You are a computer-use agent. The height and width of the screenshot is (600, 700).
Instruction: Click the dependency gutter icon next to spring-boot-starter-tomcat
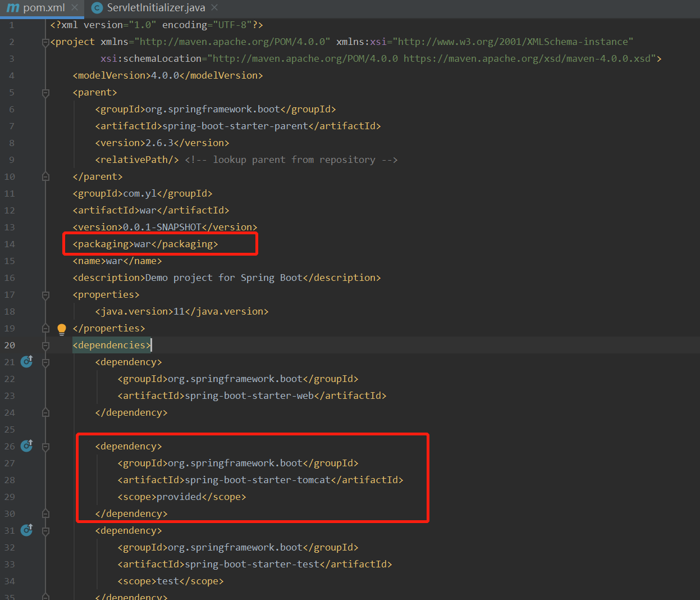click(x=26, y=446)
